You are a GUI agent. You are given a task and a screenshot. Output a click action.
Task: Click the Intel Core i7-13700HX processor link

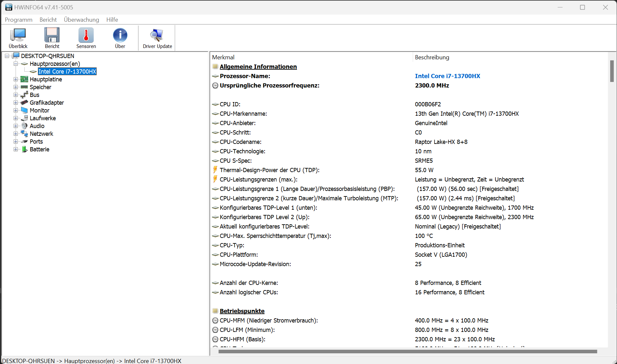[x=447, y=76]
